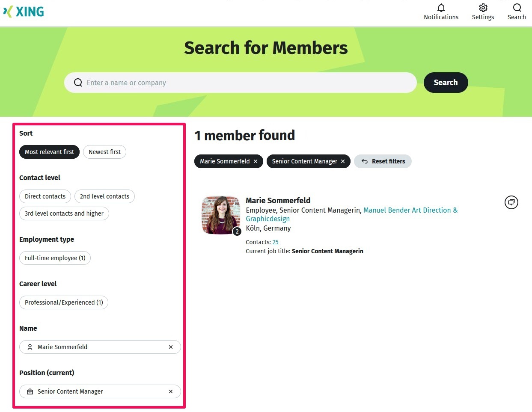Screen dimensions: 532x412
Task: Open Marie Sommerfeld's 25 contacts link
Action: tap(275, 242)
